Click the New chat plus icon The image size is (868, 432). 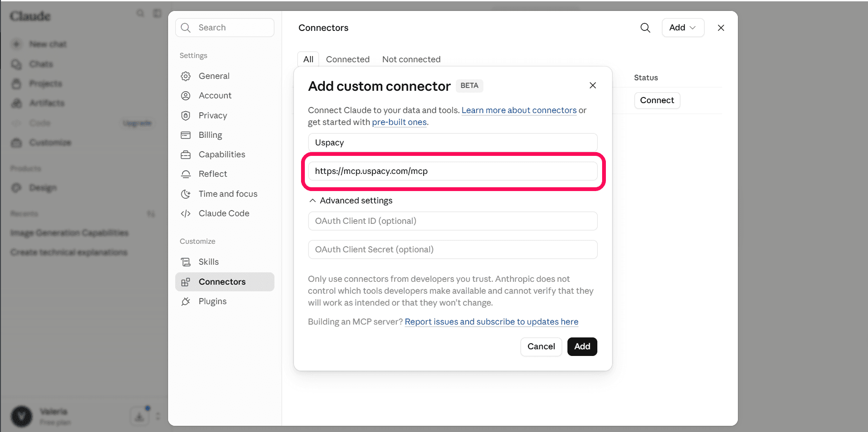[x=17, y=44]
